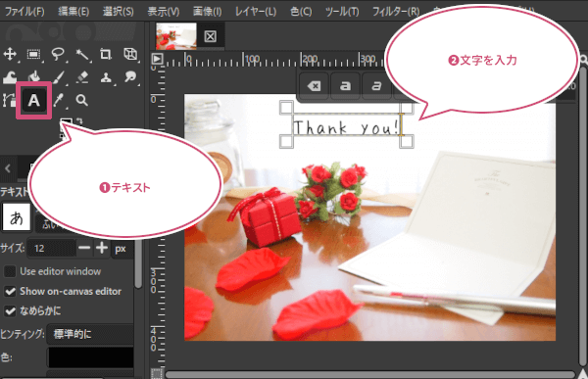Click the text box bottom-left resize handle
Viewport: 588px width, 379px height.
(286, 141)
